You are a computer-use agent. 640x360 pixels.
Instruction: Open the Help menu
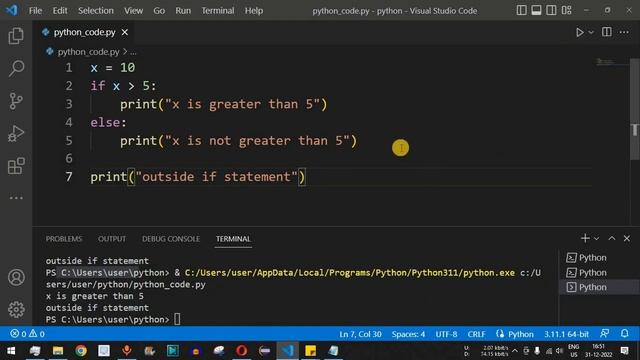coord(253,11)
